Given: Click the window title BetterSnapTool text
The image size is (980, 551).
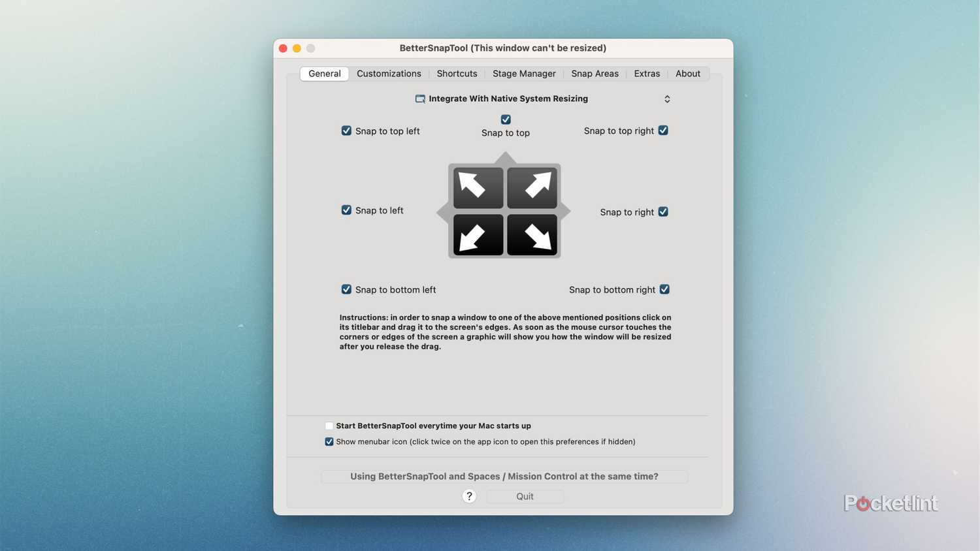Looking at the screenshot, I should coord(503,48).
